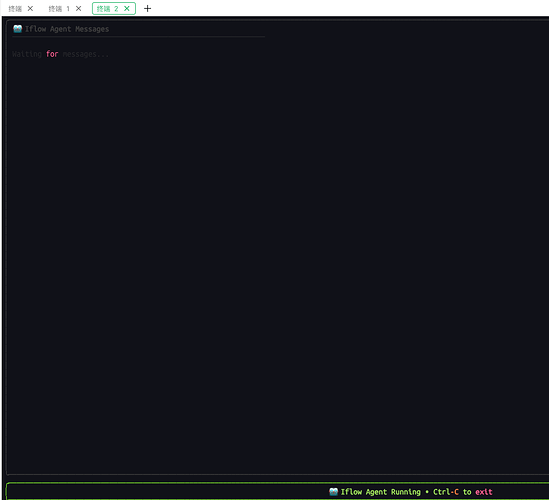Click robot icon beside Iflow Agent Messages

click(x=18, y=29)
